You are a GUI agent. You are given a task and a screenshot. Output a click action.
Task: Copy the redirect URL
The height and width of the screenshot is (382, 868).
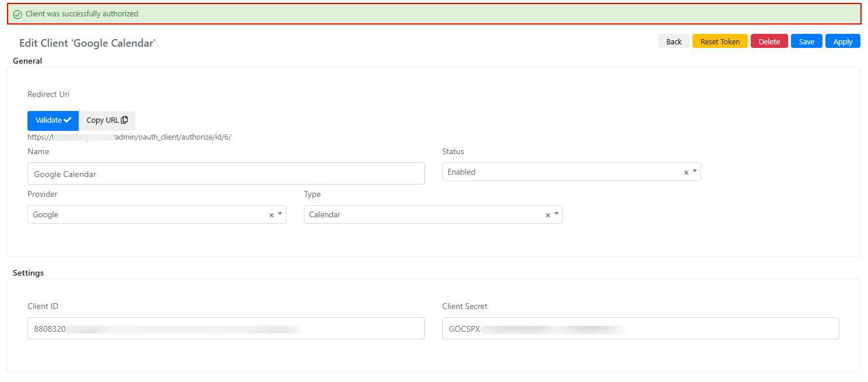(x=107, y=120)
